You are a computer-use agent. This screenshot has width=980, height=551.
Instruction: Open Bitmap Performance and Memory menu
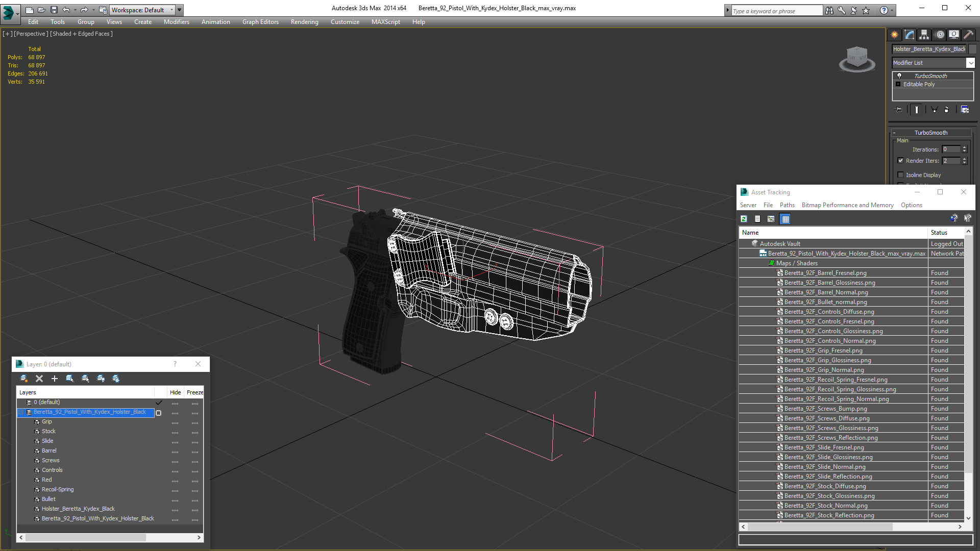847,205
